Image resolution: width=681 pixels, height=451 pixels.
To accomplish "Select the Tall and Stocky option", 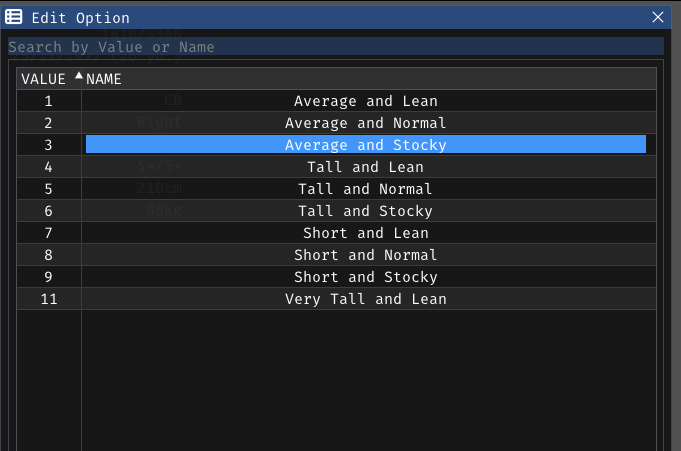I will (366, 211).
